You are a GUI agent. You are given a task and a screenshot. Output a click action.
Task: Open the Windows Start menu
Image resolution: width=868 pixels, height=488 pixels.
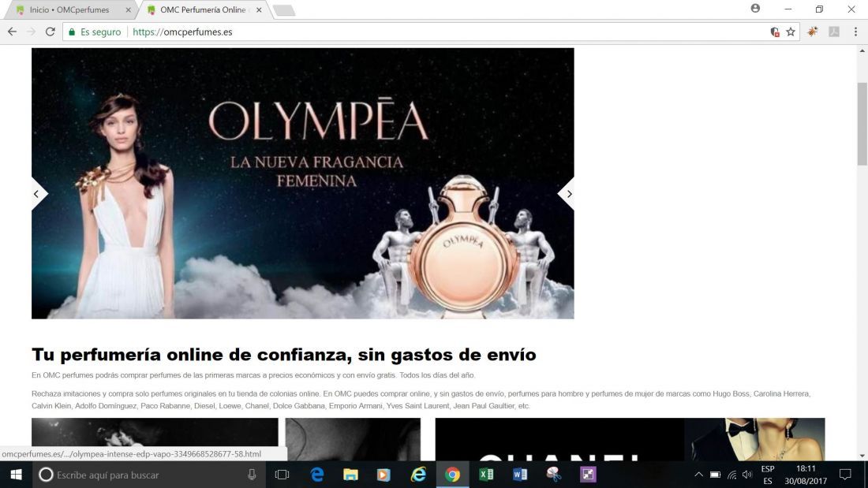[x=16, y=475]
